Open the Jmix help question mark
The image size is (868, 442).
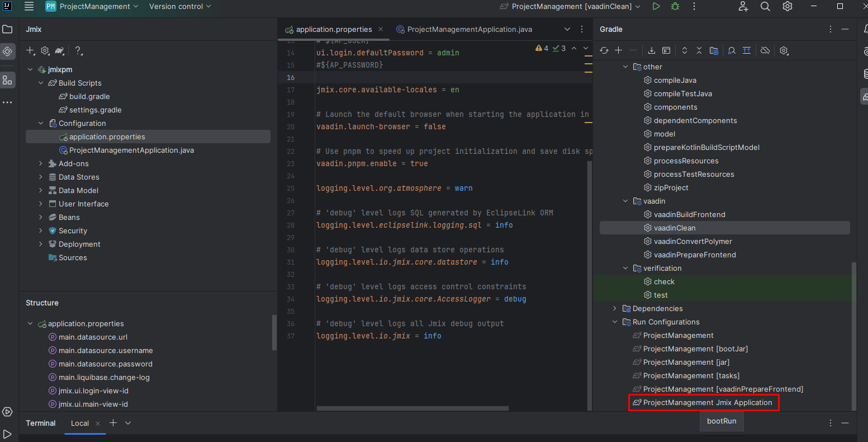coord(78,51)
